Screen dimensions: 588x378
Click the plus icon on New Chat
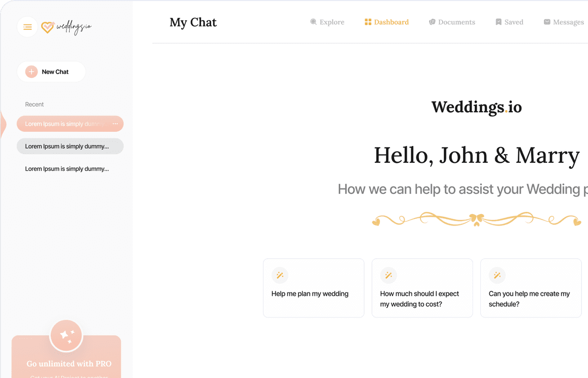click(x=31, y=71)
